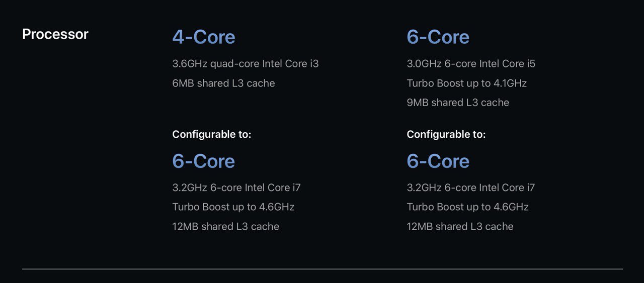
Task: Click Configurable to: under the Core i5 model
Action: 446,134
